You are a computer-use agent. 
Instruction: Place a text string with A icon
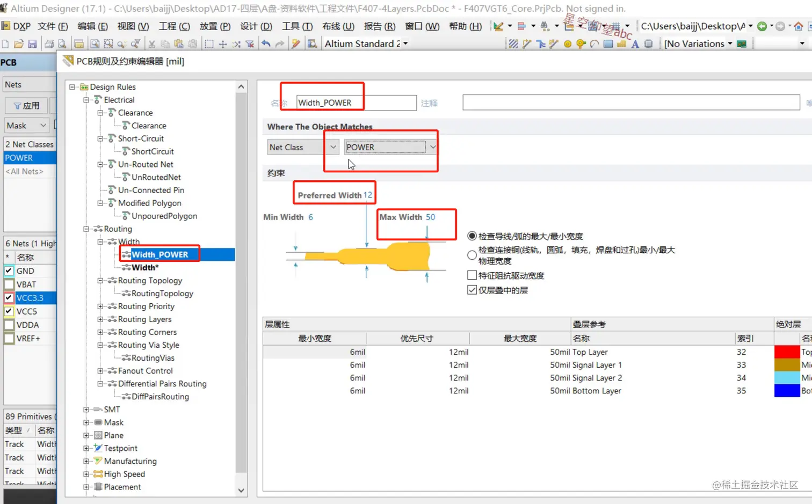tap(635, 44)
